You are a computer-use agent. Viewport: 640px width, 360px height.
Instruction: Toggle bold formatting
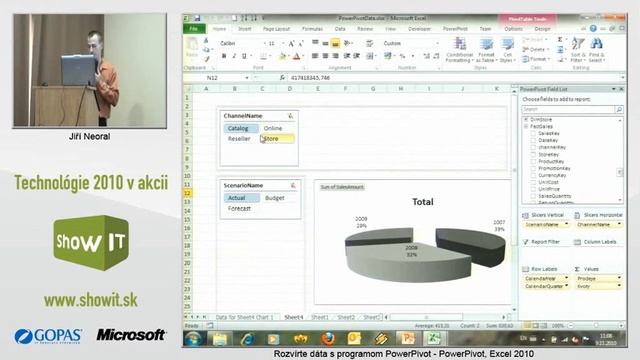pyautogui.click(x=224, y=56)
